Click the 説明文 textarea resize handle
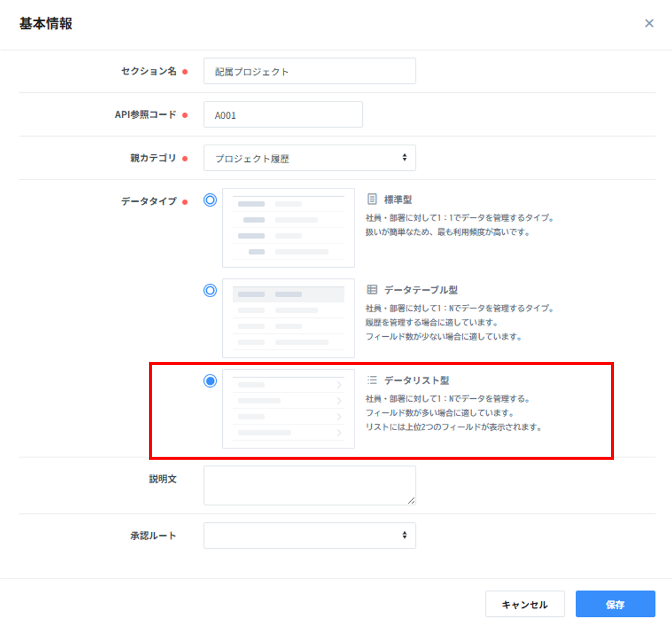 (411, 501)
